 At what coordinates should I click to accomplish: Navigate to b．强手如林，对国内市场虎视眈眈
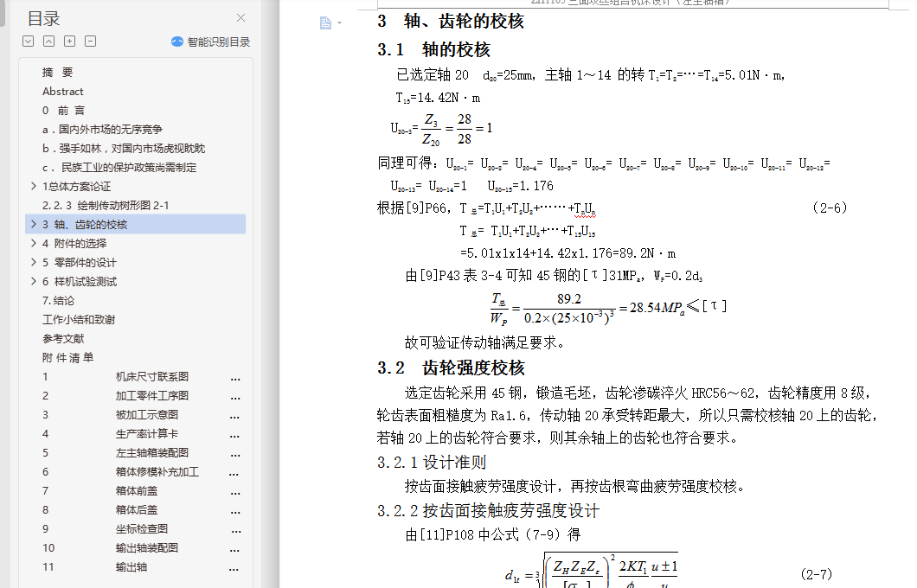124,148
